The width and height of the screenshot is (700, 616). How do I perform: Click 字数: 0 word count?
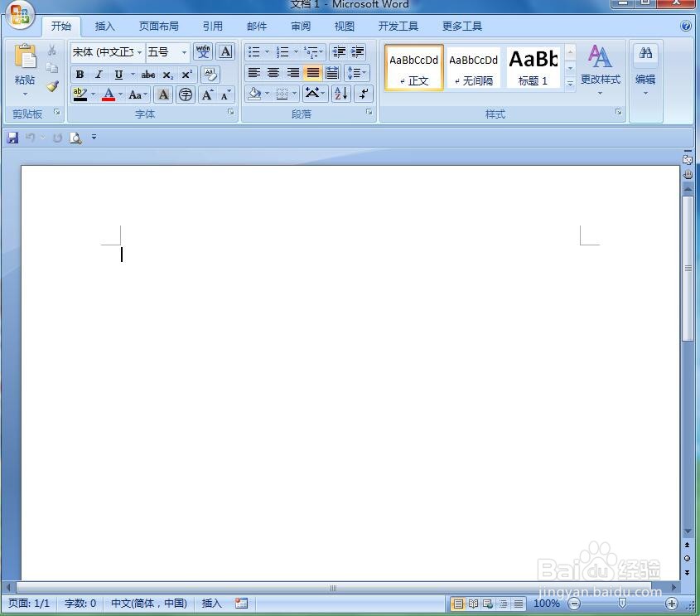click(80, 604)
